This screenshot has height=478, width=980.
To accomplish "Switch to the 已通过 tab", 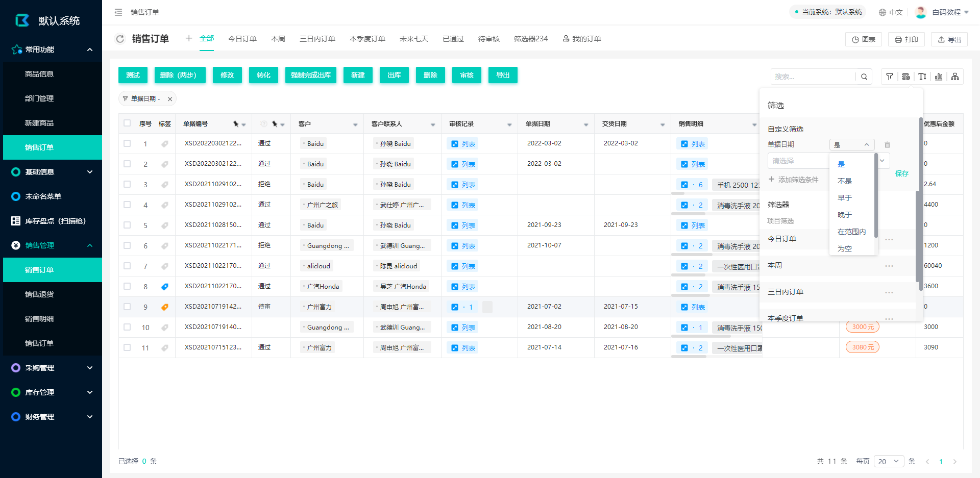I will click(x=453, y=39).
